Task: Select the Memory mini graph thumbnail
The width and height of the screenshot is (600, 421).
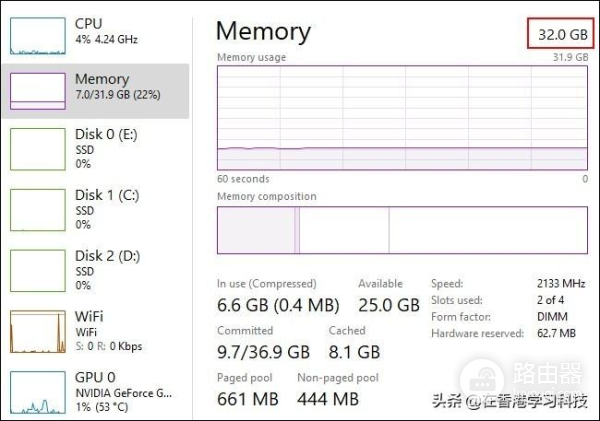Action: [x=37, y=91]
